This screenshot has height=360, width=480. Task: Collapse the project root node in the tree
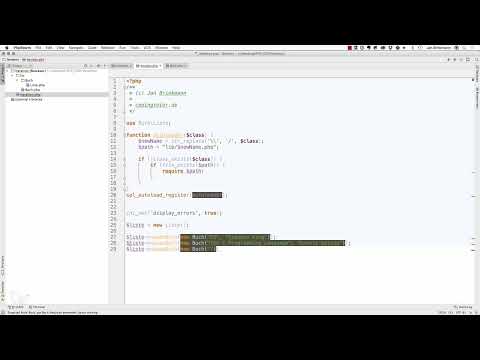tap(8, 71)
